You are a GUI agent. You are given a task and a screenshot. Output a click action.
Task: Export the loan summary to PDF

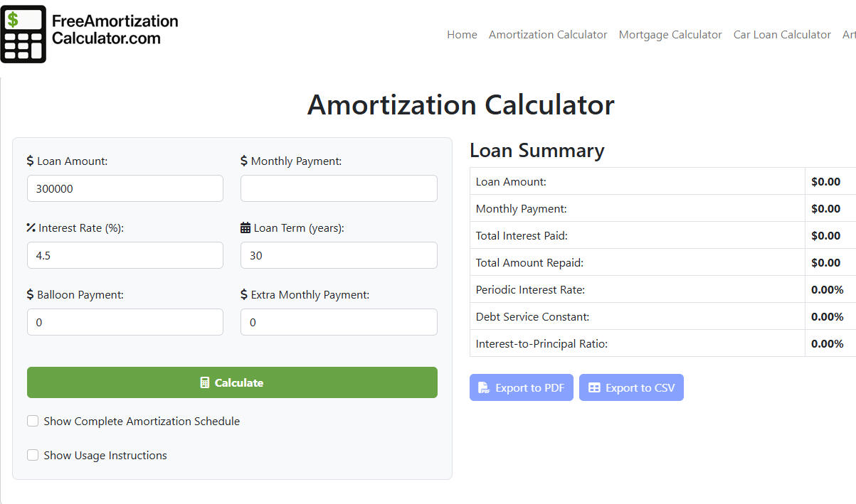521,387
